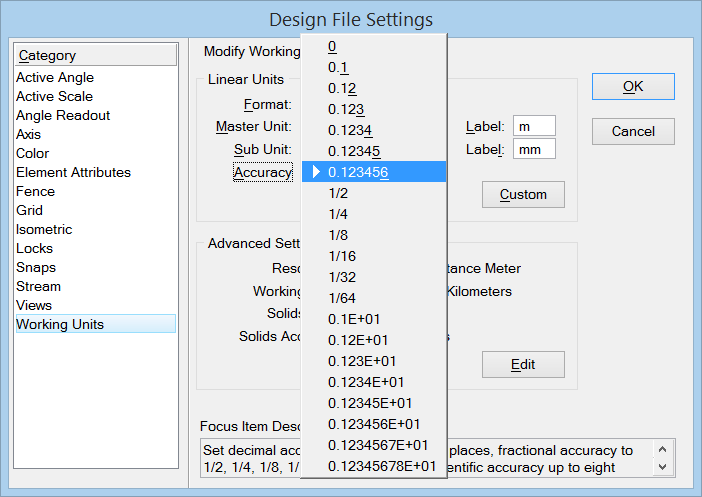Choose the Element Attributes category
The height and width of the screenshot is (497, 702).
coord(73,172)
